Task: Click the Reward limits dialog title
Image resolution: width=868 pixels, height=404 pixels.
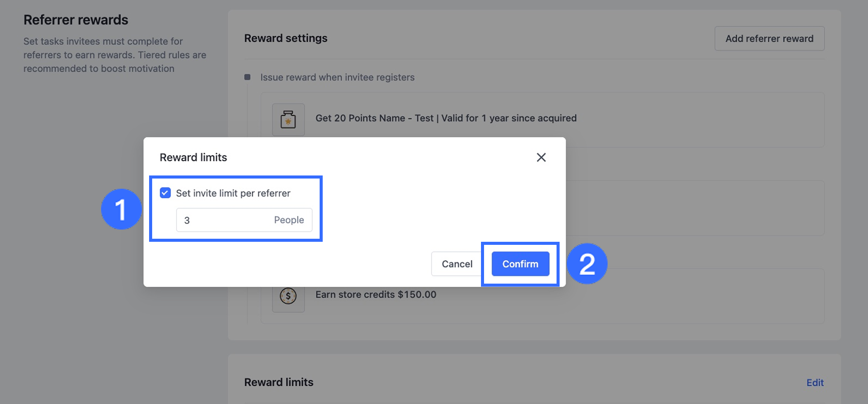Action: pos(193,158)
